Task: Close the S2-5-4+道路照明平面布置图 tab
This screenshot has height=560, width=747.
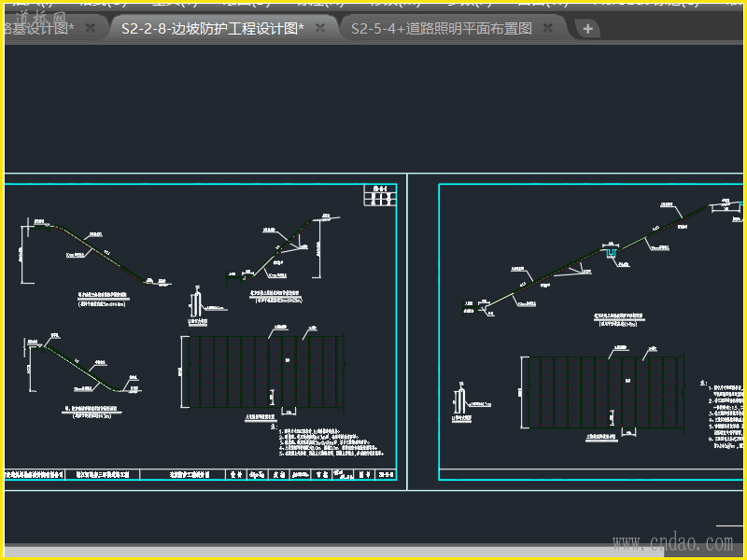Action: 548,29
